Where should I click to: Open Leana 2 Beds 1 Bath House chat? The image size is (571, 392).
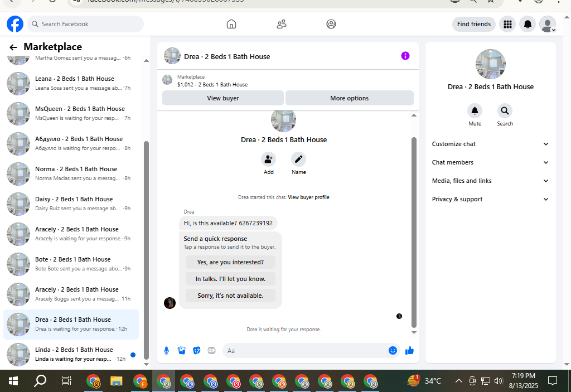pos(71,84)
